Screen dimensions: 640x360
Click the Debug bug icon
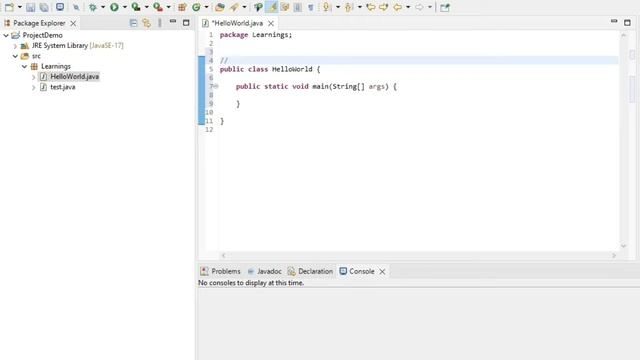tap(93, 7)
